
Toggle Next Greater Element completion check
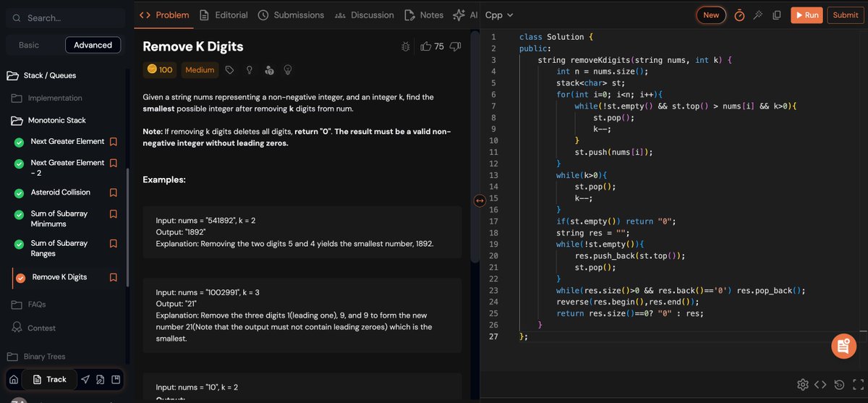[20, 143]
